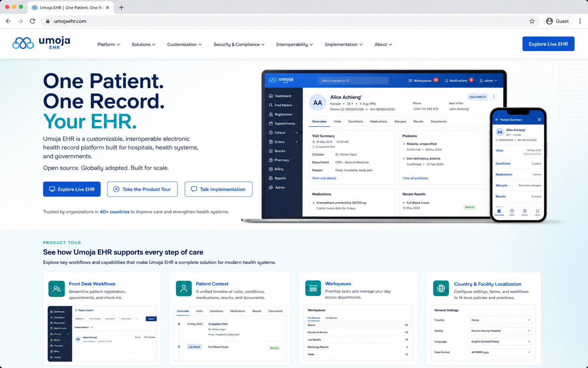Bookmark this page with the star icon
The height and width of the screenshot is (368, 588).
pos(532,21)
